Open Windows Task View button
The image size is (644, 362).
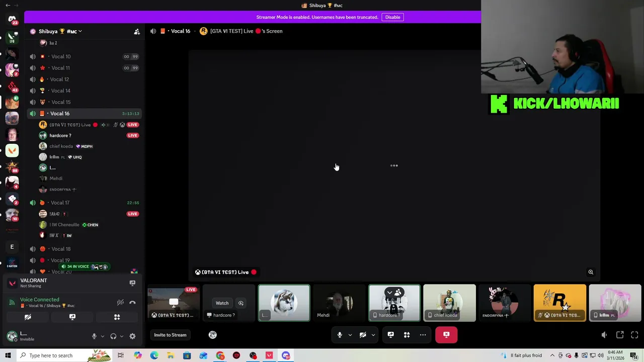(121, 355)
